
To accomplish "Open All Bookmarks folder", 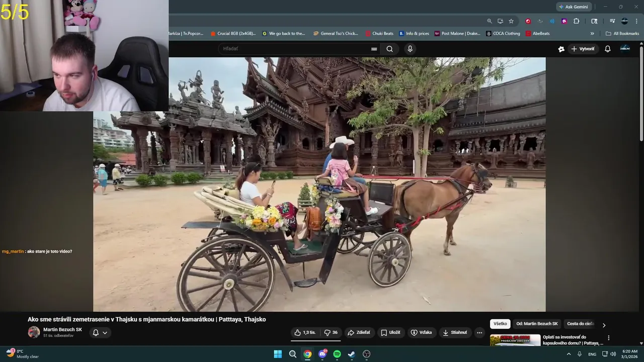I will pos(622,34).
